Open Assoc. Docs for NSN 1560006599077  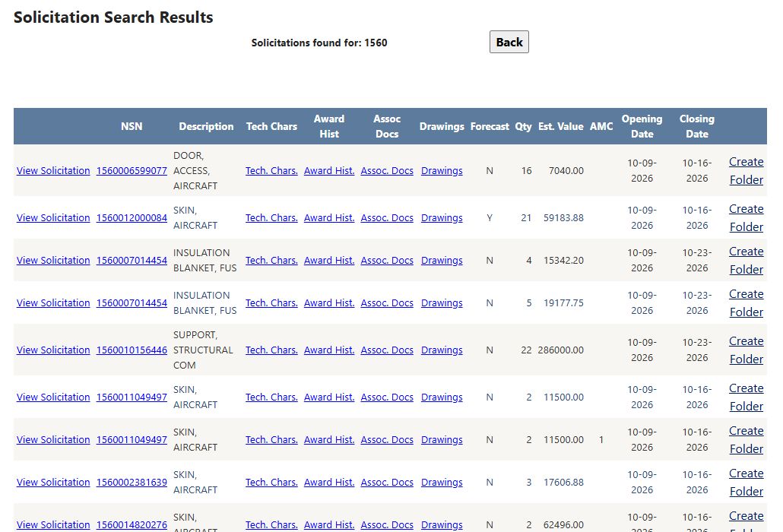click(387, 171)
